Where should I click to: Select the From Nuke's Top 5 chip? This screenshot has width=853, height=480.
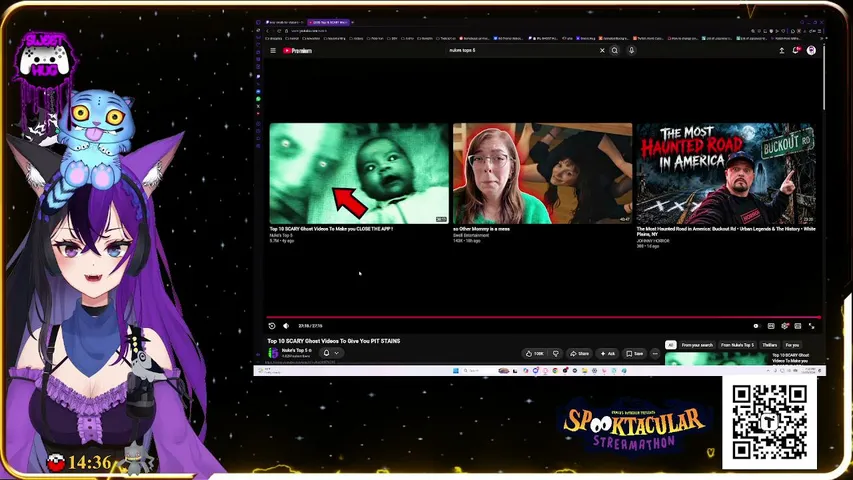[737, 345]
